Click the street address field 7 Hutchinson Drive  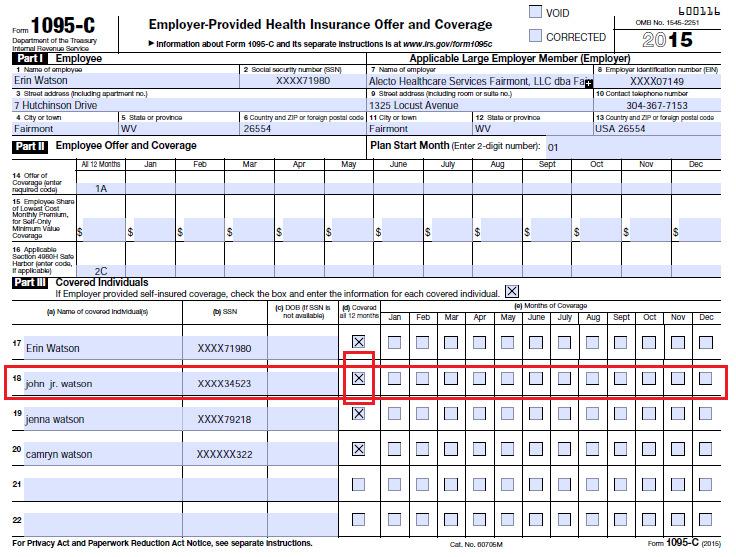pyautogui.click(x=189, y=105)
